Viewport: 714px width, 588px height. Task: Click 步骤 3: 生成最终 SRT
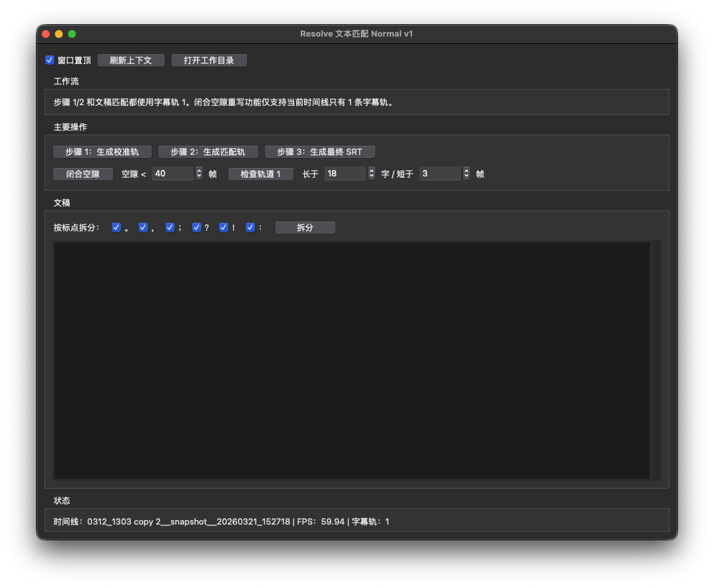click(320, 152)
